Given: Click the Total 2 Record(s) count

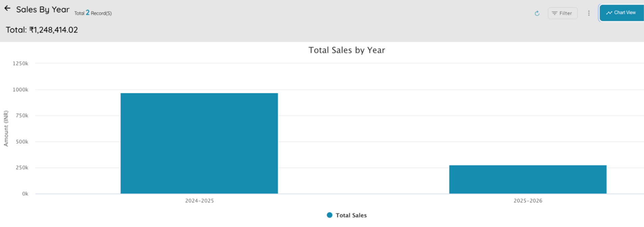Looking at the screenshot, I should coord(93,13).
